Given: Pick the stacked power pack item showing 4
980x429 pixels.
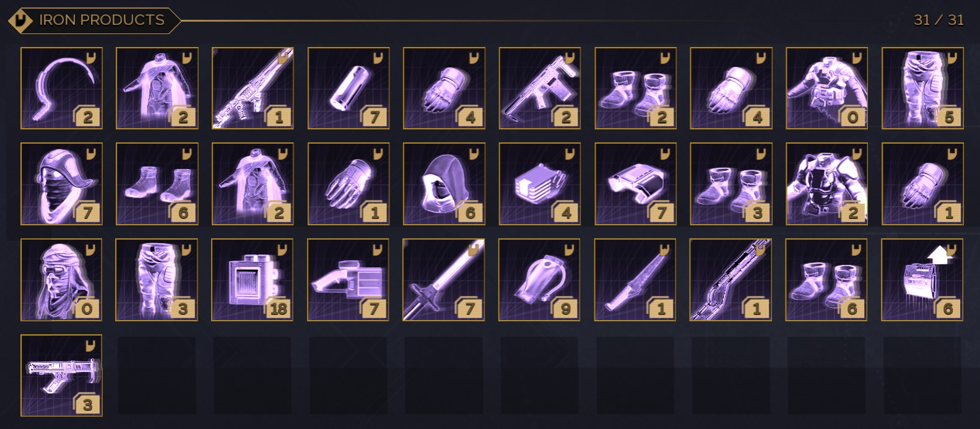Looking at the screenshot, I should (540, 184).
